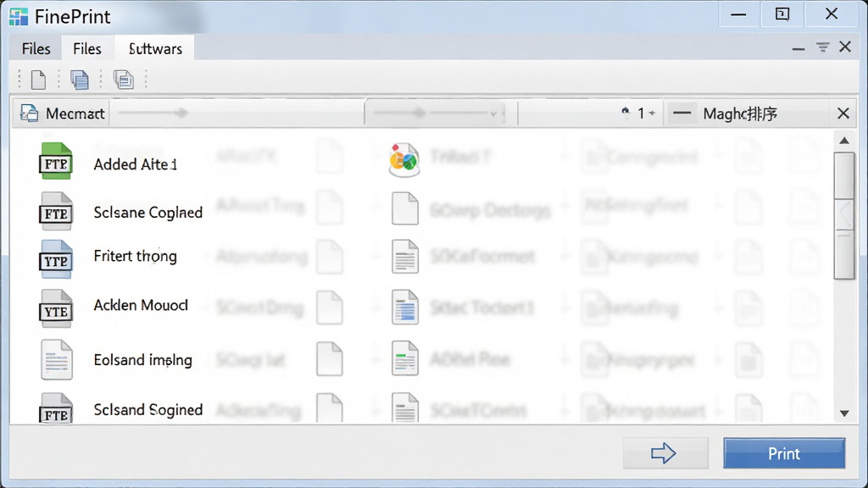Select the YTE icon beside Fritert thong
Image resolution: width=868 pixels, height=488 pixels.
[x=55, y=259]
